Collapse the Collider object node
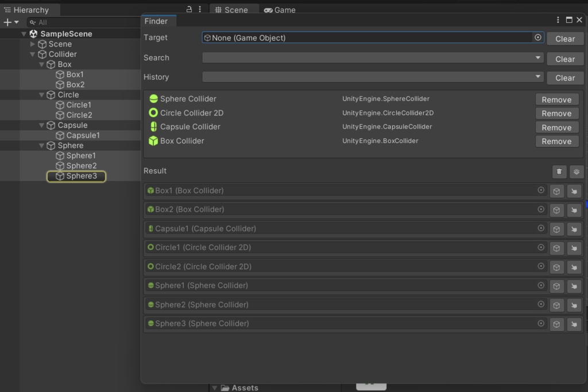The image size is (588, 392). [33, 55]
